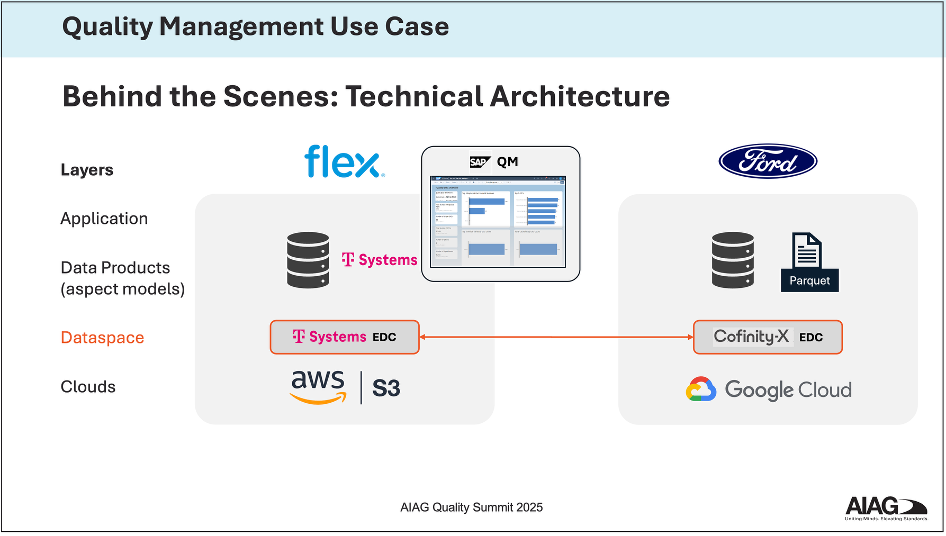Click the S3 label next to AWS
The image size is (946, 536).
386,388
